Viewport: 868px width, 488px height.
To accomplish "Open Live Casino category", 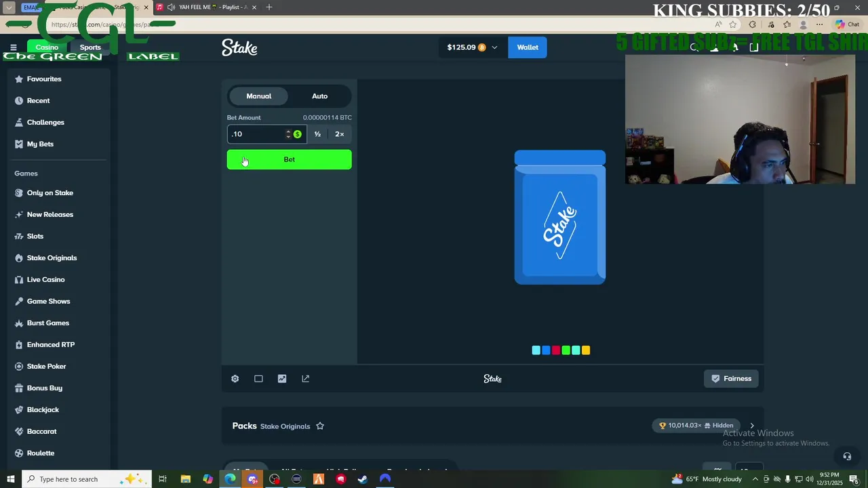I will (x=45, y=279).
